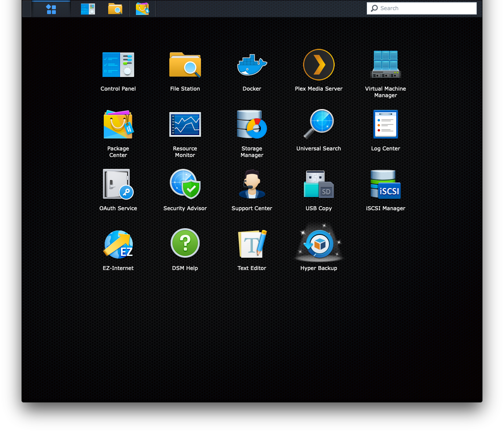504x431 pixels.
Task: Toggle the Main Menu button in the taskbar
Action: click(51, 9)
